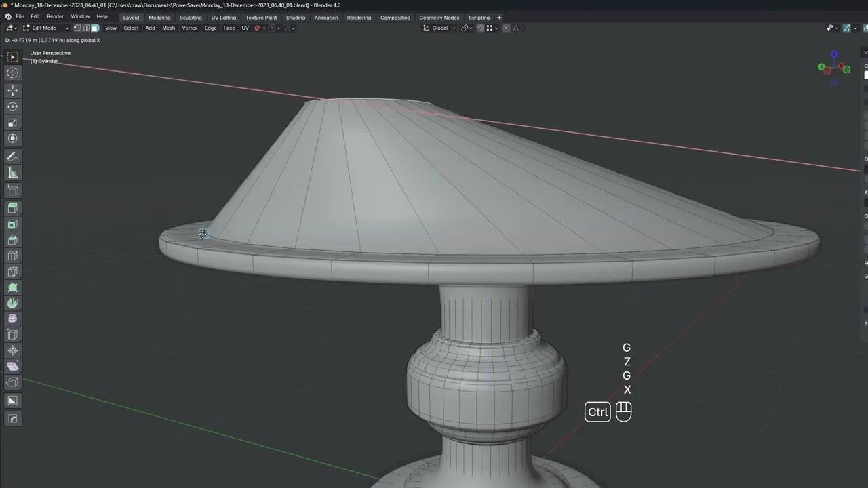Open the Vertex menu

[x=189, y=28]
